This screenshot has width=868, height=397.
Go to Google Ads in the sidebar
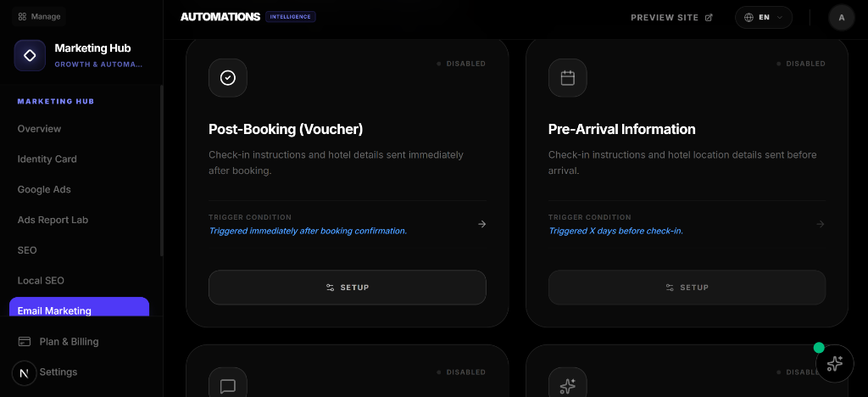coord(44,189)
